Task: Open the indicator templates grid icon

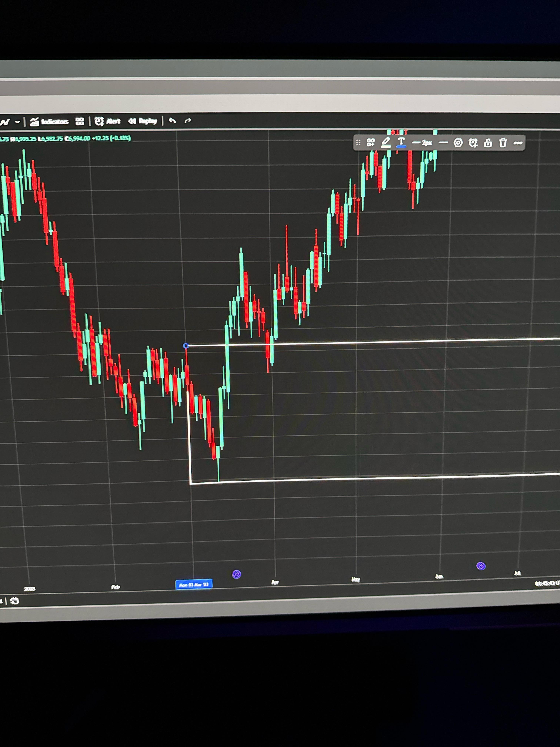Action: click(x=80, y=122)
